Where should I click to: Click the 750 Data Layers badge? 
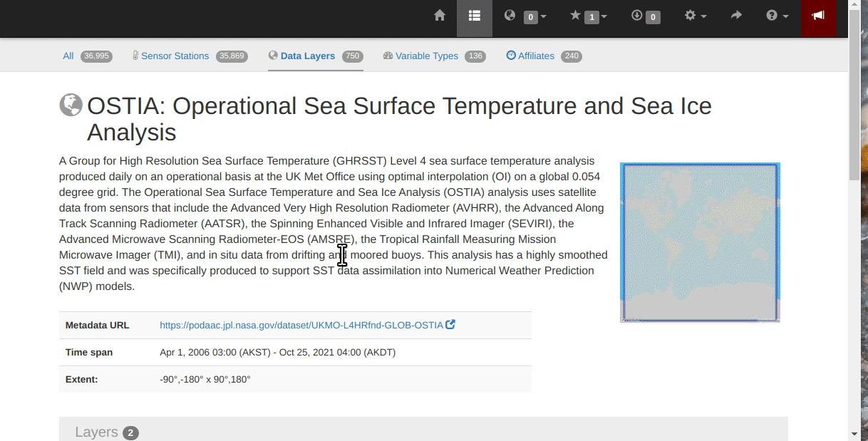click(352, 56)
